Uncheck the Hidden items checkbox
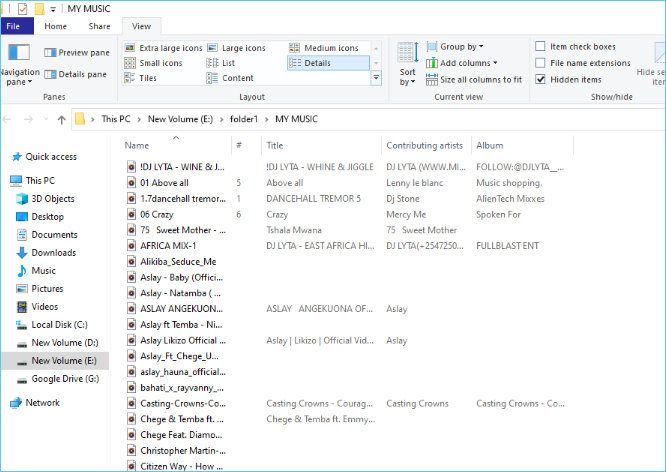This screenshot has width=666, height=472. pos(541,79)
